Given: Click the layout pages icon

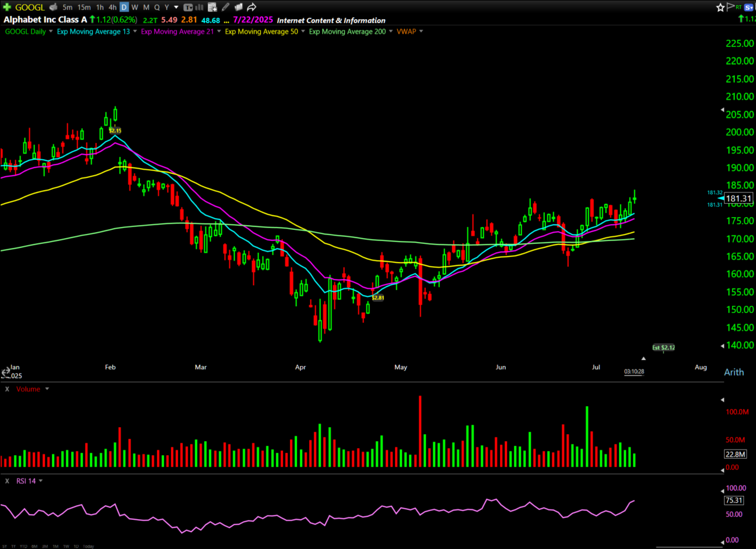Looking at the screenshot, I should (239, 7).
